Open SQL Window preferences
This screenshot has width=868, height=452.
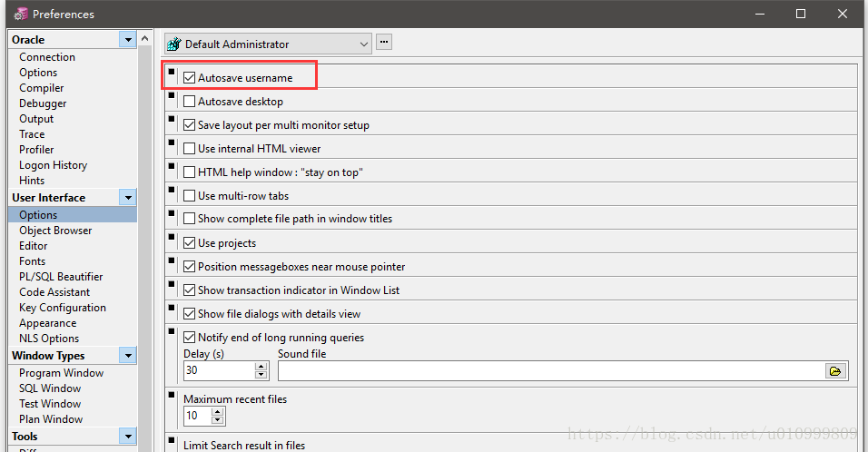point(50,388)
